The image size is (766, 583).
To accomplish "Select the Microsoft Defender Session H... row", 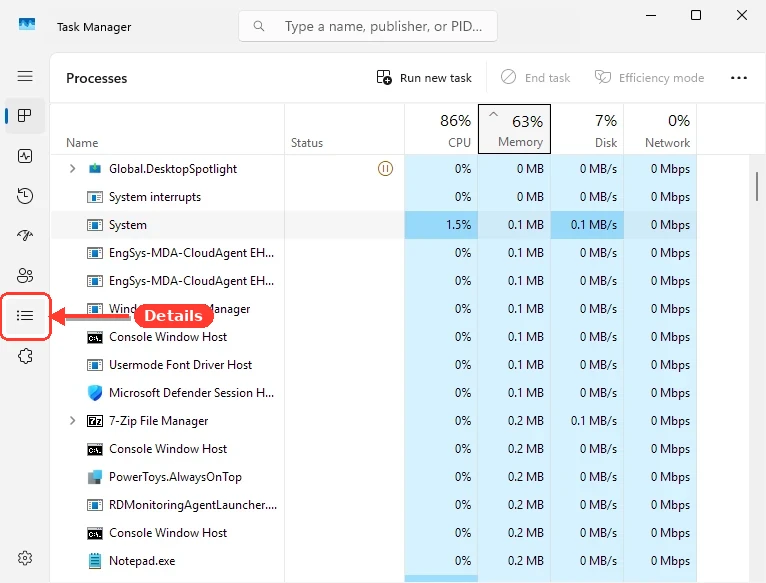I will pos(374,393).
